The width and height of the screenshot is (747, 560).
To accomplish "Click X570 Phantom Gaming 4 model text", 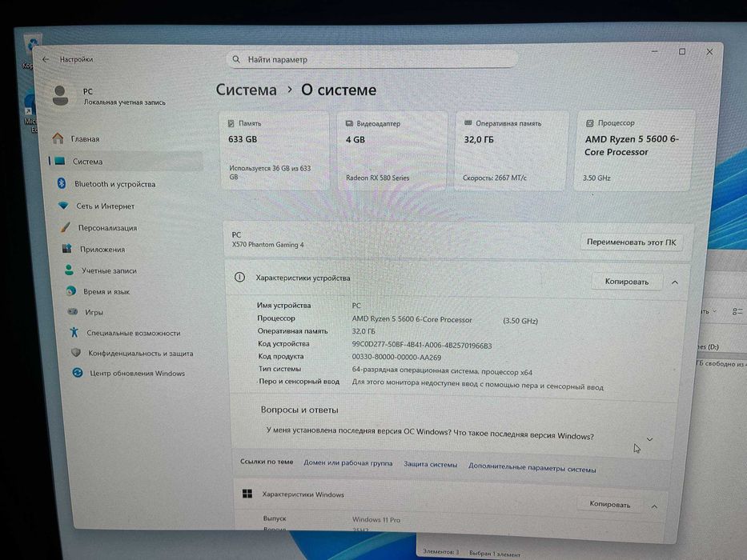I will coord(267,245).
